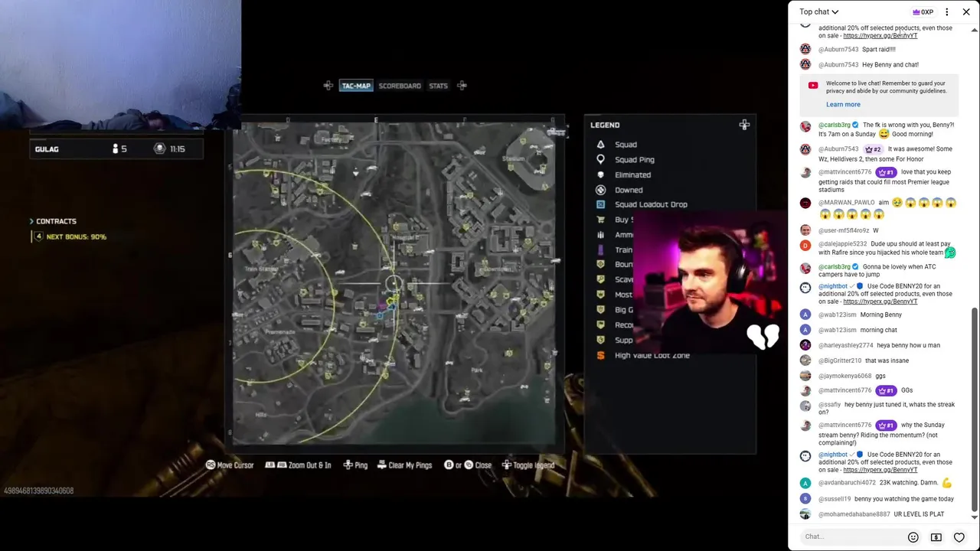The height and width of the screenshot is (551, 980).
Task: Click '23K watching. Damn.' message
Action: pos(909,483)
